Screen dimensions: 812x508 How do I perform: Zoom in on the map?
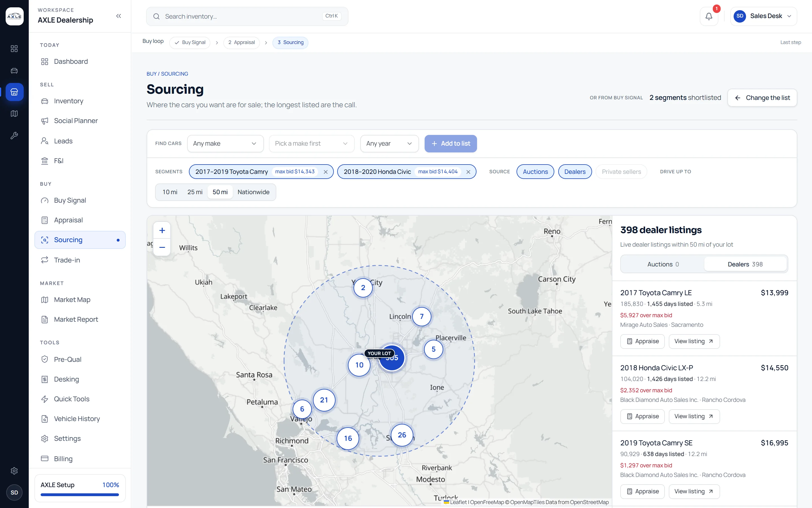pyautogui.click(x=162, y=231)
